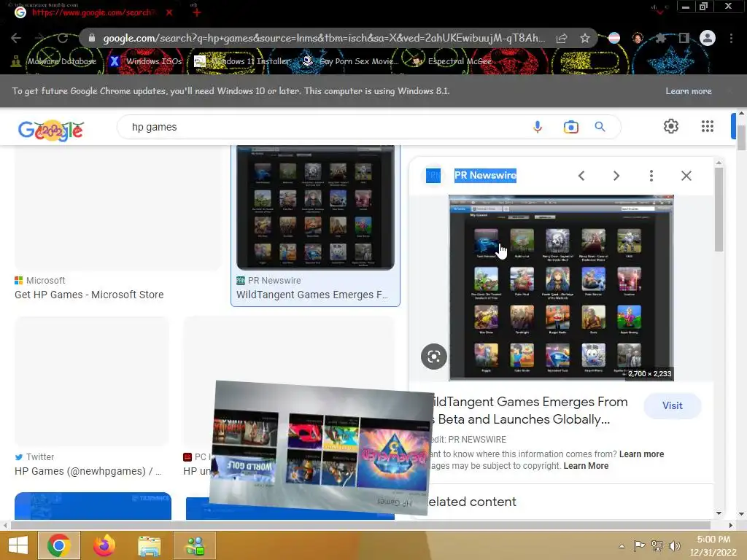Click the taskbar volume speaker icon
The height and width of the screenshot is (560, 747).
tap(675, 546)
